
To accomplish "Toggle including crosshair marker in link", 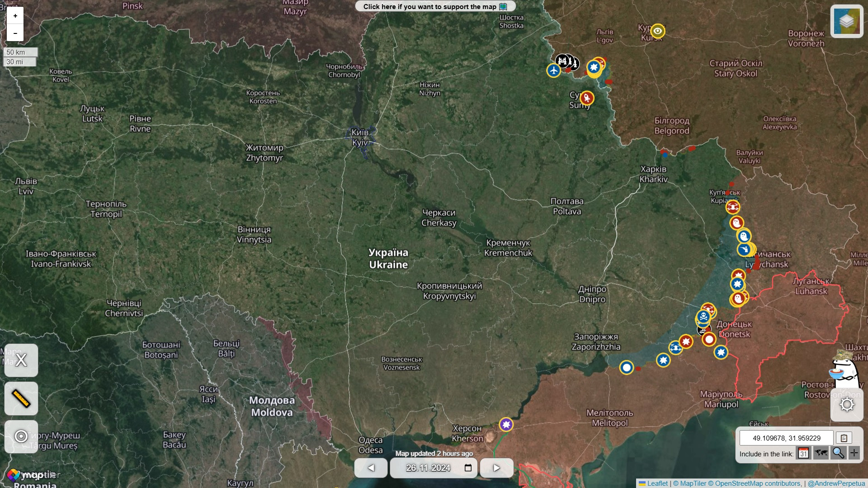I will tap(854, 453).
